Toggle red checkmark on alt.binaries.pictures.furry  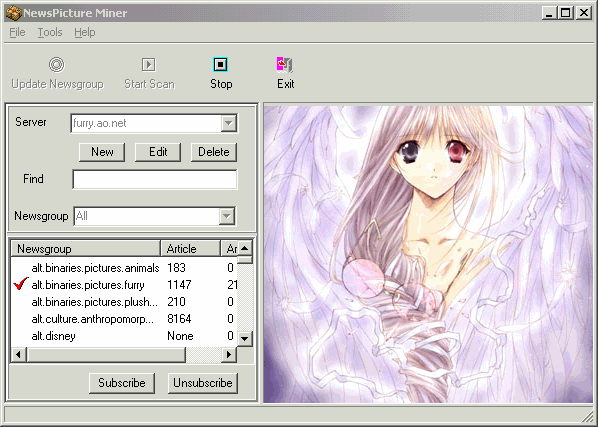(21, 284)
